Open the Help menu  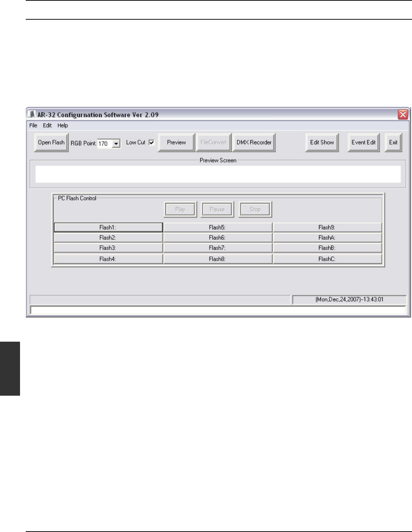63,126
